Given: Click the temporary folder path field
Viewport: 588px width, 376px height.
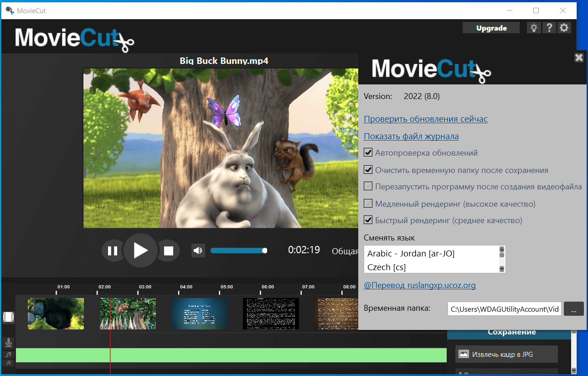Looking at the screenshot, I should coord(505,309).
